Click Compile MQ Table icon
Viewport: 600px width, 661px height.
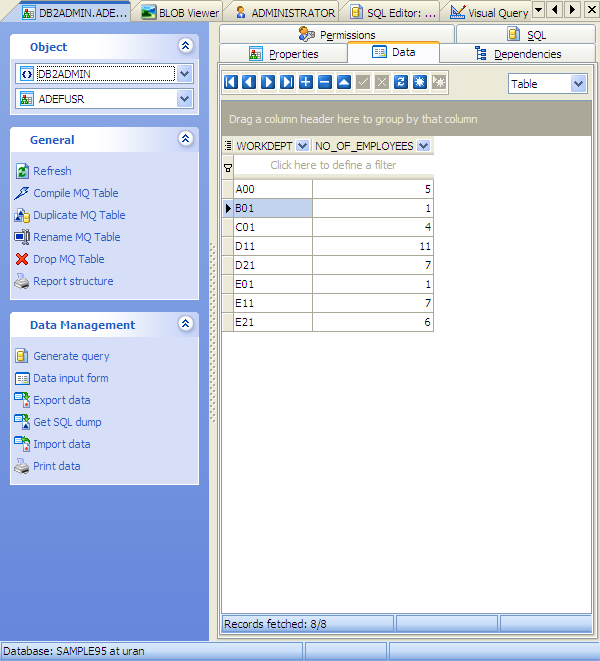[22, 193]
